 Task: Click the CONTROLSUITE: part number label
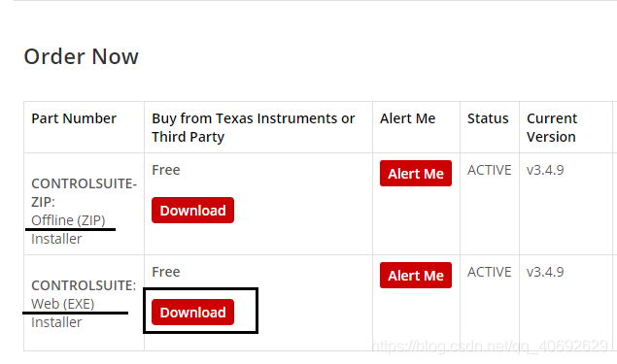coord(84,285)
